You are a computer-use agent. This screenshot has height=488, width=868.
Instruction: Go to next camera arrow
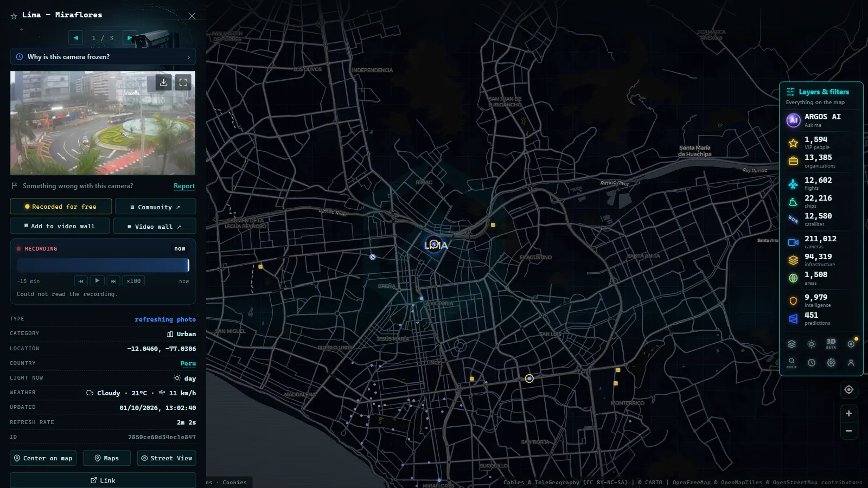(x=129, y=38)
